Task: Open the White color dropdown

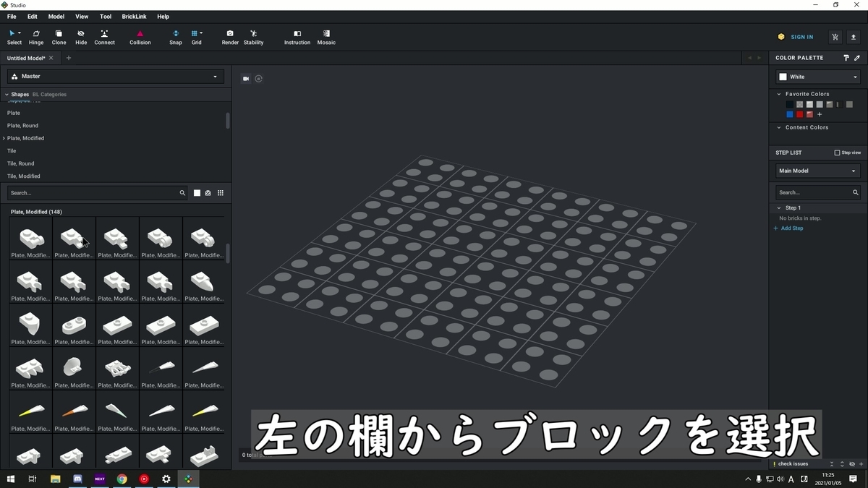Action: (818, 77)
